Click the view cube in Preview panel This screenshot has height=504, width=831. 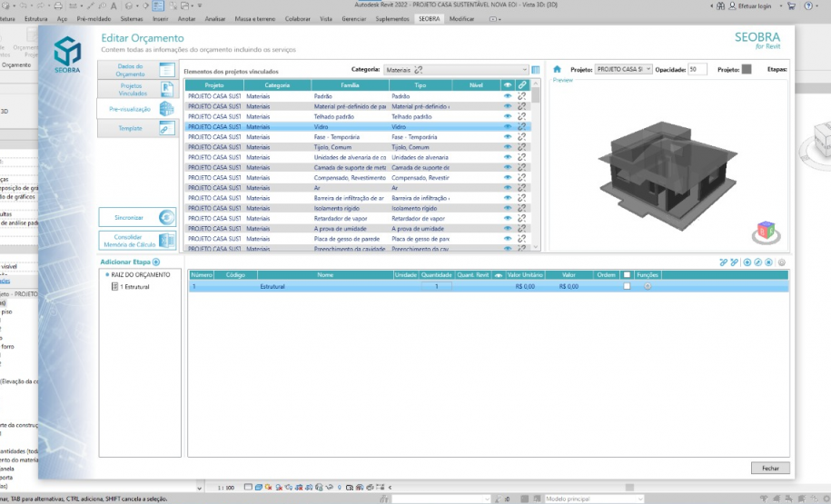pyautogui.click(x=767, y=232)
